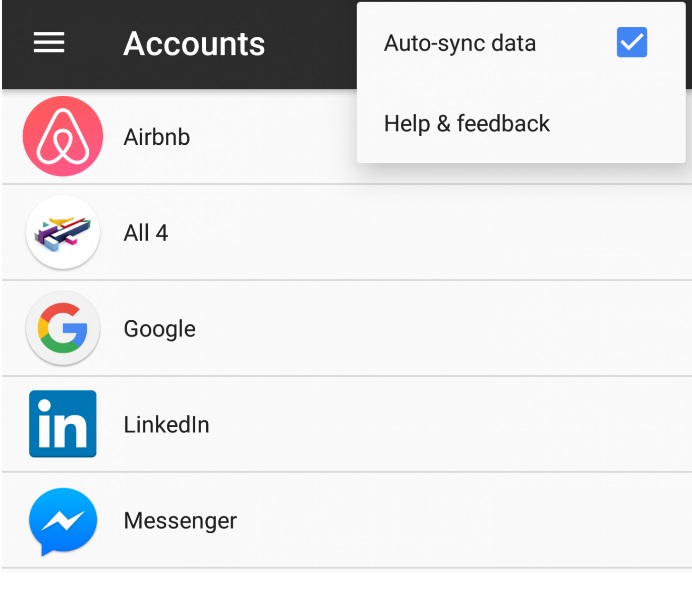Open the All 4 account label
This screenshot has width=692, height=609.
tap(146, 233)
